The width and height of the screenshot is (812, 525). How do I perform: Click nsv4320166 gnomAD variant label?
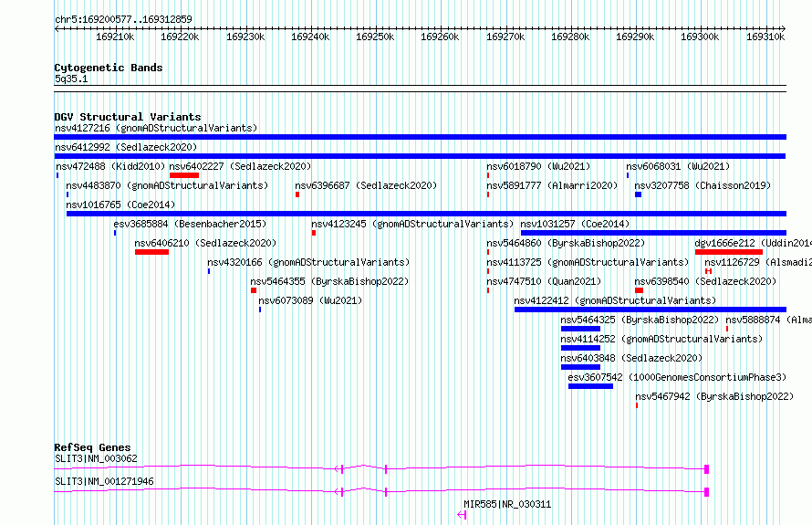[x=308, y=262]
